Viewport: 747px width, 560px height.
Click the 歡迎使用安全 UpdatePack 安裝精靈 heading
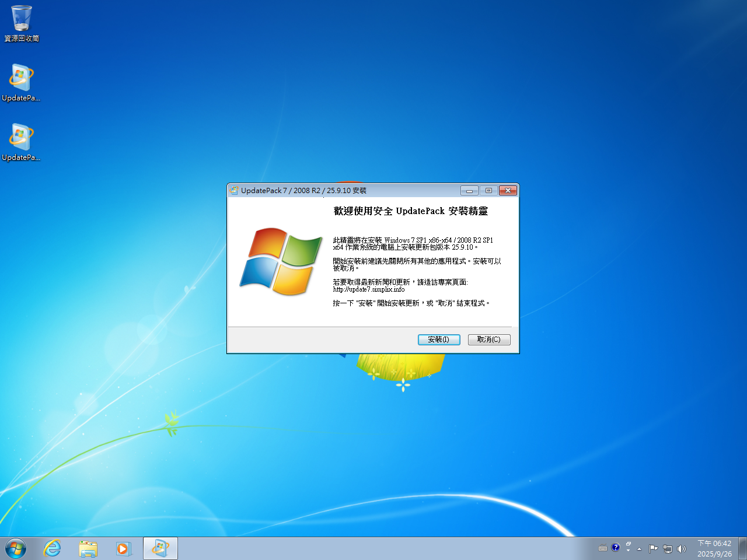pyautogui.click(x=411, y=211)
